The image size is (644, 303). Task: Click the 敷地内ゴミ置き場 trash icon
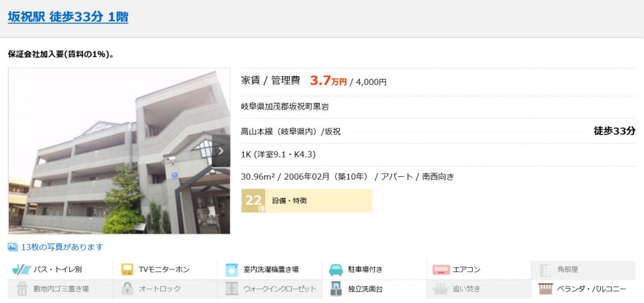[x=22, y=289]
